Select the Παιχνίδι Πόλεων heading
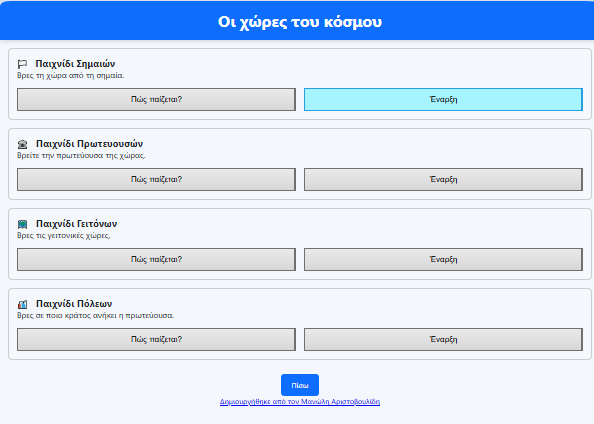Image resolution: width=594 pixels, height=424 pixels. tap(74, 304)
